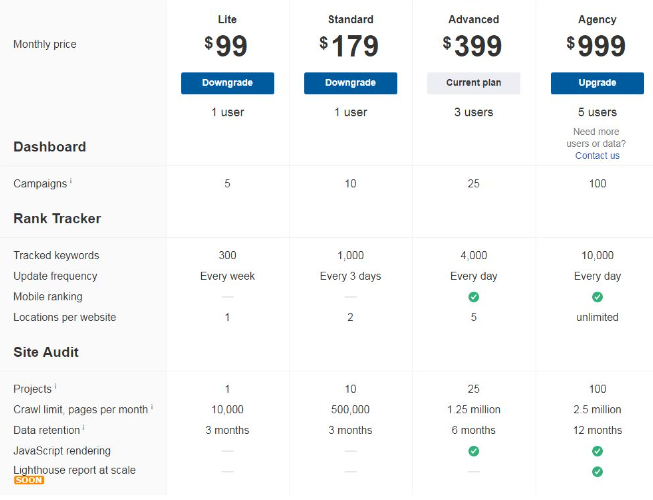Image resolution: width=653 pixels, height=500 pixels.
Task: Downgrade to the Lite plan
Action: pos(227,83)
